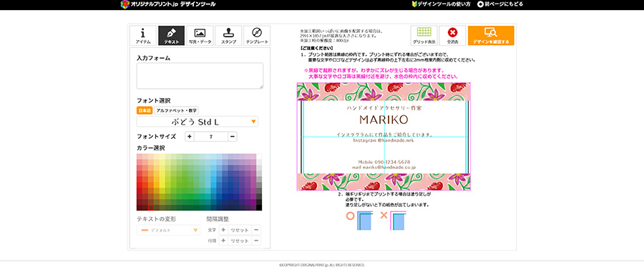Open the アイテム (item) tab
The height and width of the screenshot is (275, 644).
pos(143,35)
